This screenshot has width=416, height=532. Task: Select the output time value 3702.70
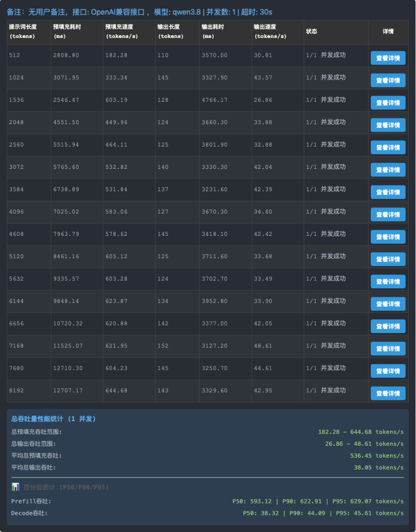coord(215,279)
